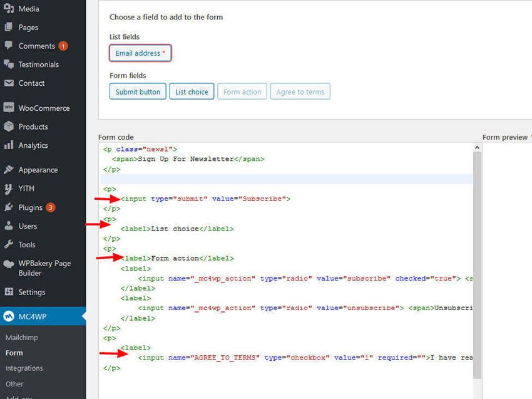This screenshot has width=532, height=399.
Task: Click the Comments speech bubble icon
Action: pos(9,46)
